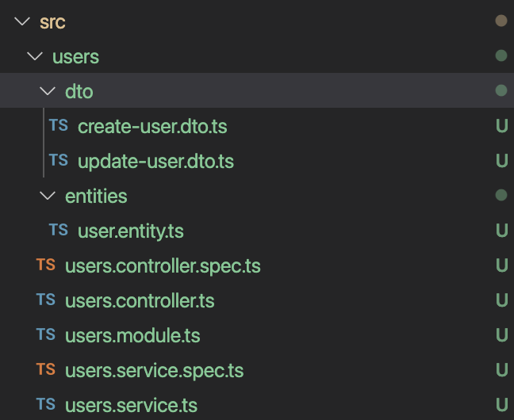Open users.service.ts file
The image size is (514, 420).
pyautogui.click(x=131, y=406)
